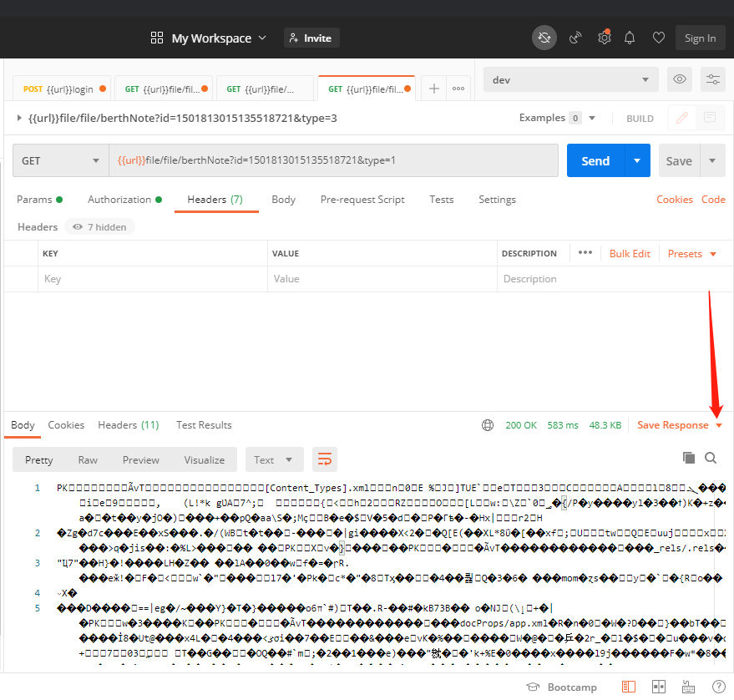Screen dimensions: 734x700
Task: Add a new request tab with plus icon
Action: point(434,89)
